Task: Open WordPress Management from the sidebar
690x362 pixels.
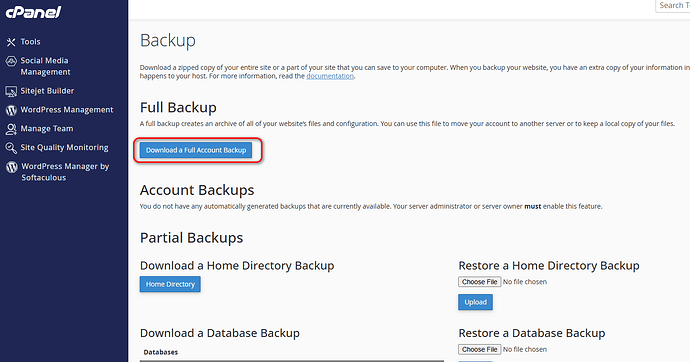Action: [67, 110]
